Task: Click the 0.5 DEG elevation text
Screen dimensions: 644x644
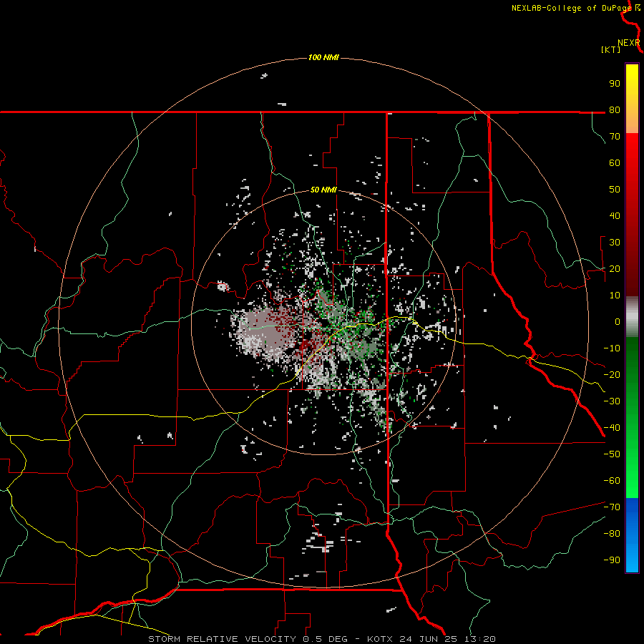Action: click(326, 639)
